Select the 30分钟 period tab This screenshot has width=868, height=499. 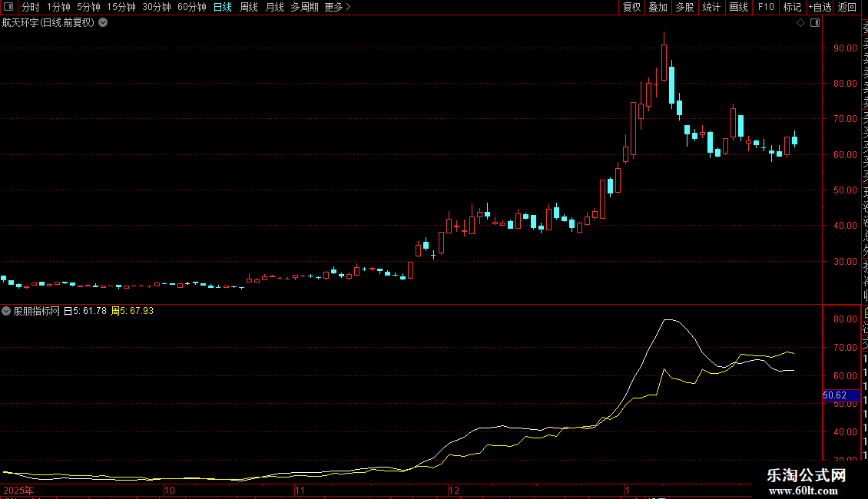[157, 7]
